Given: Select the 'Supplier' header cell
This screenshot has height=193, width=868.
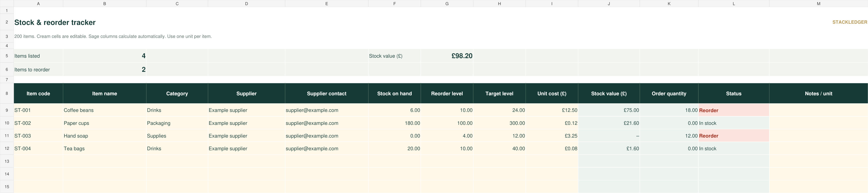Looking at the screenshot, I should [x=246, y=94].
